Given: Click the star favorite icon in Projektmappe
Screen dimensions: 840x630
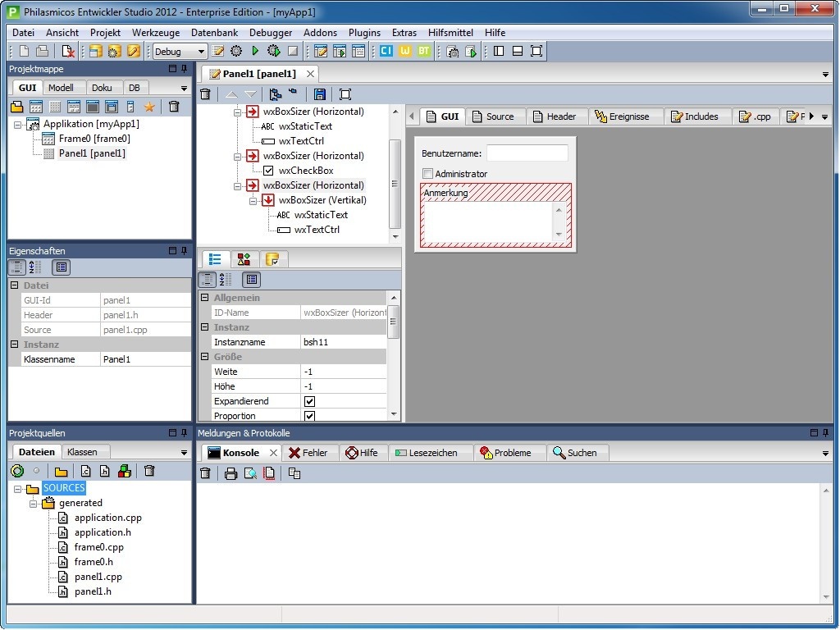Looking at the screenshot, I should (x=149, y=107).
